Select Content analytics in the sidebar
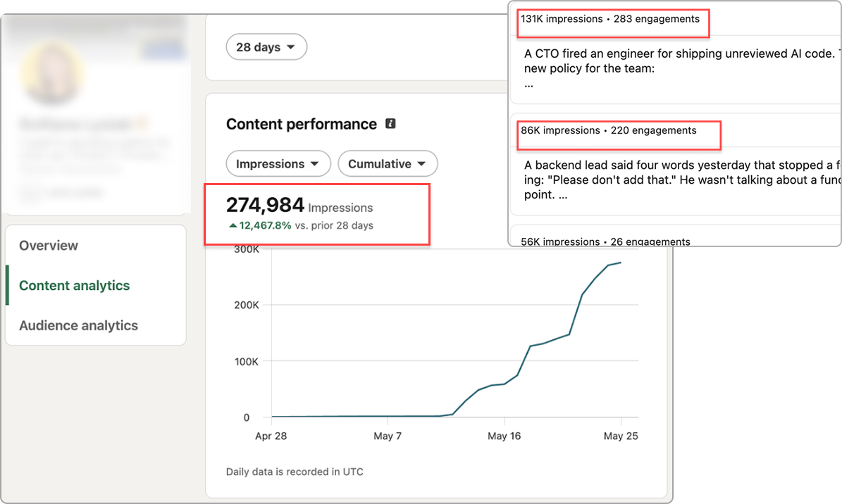The width and height of the screenshot is (842, 504). coord(75,286)
